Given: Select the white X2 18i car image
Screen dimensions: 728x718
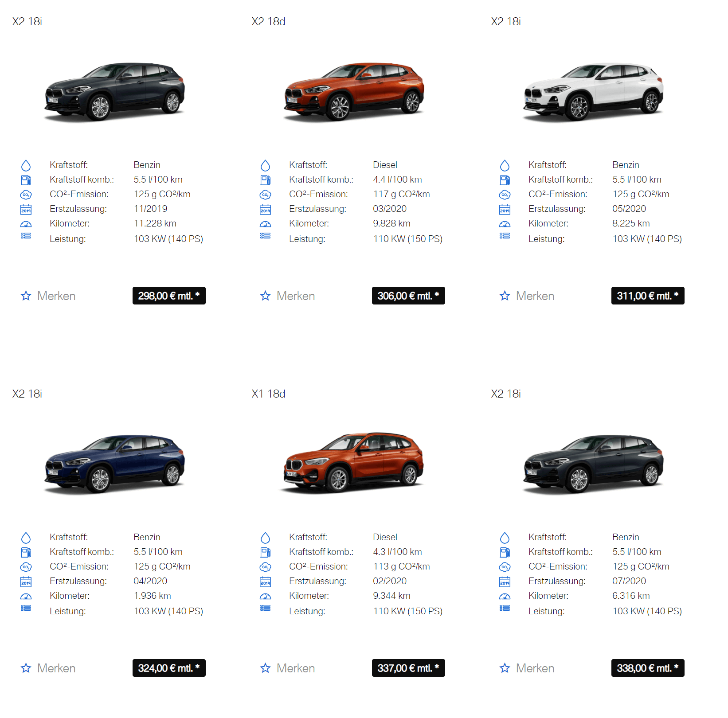Looking at the screenshot, I should pos(594,92).
